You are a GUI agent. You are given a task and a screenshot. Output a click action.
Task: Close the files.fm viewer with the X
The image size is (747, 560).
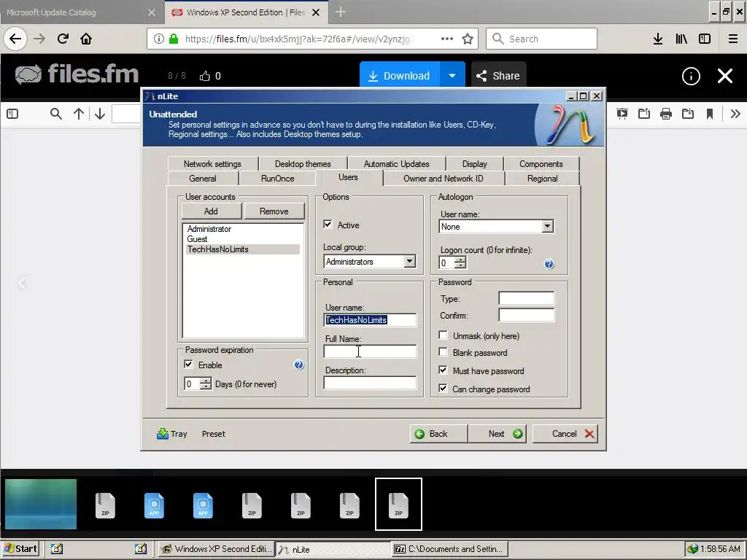(x=725, y=76)
